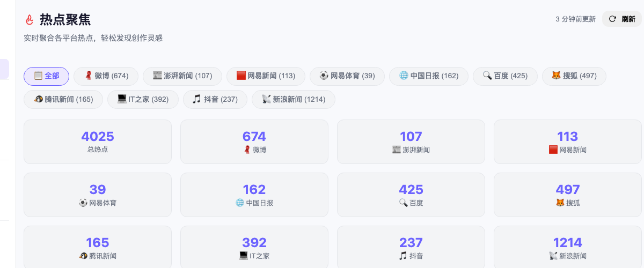Open the 39 网易体育 stat card

pos(98,195)
